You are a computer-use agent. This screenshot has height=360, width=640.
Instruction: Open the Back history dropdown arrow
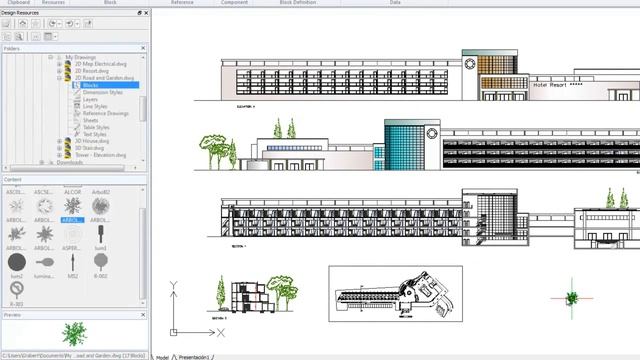[59, 24]
